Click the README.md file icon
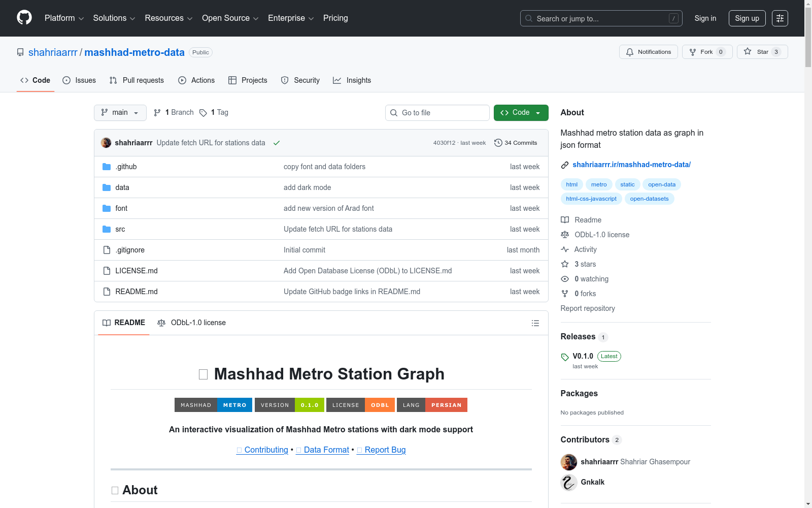The image size is (812, 508). coord(107,292)
